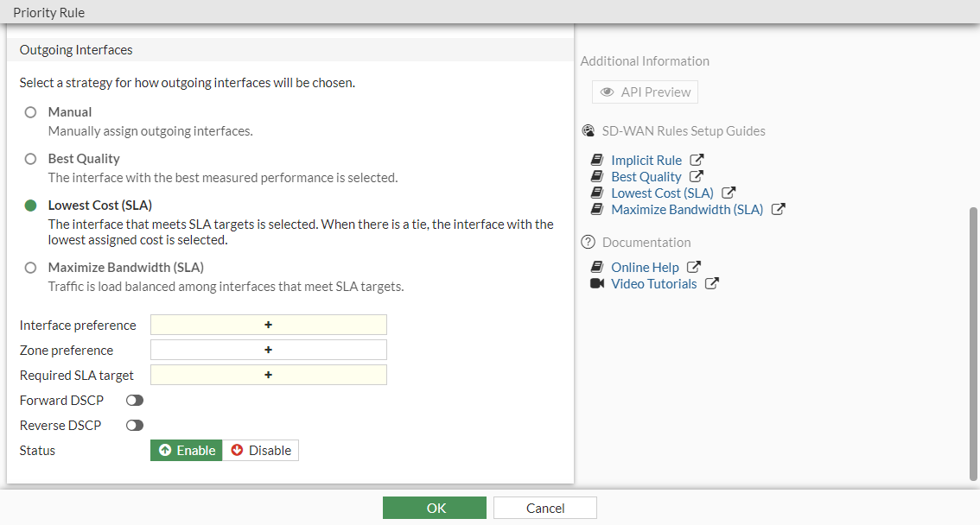Click external link icon beside Online Help
The width and height of the screenshot is (980, 525).
coord(694,268)
